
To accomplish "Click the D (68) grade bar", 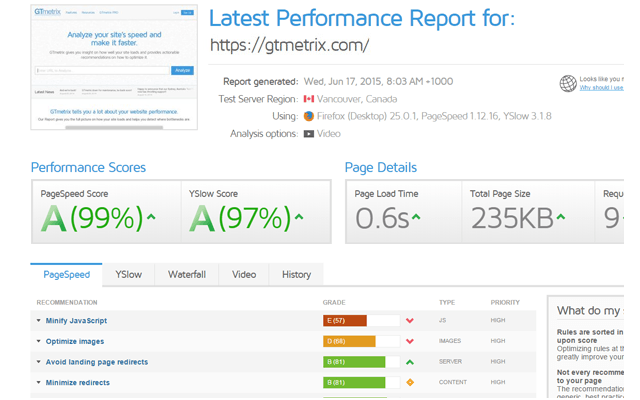I will pos(361,341).
